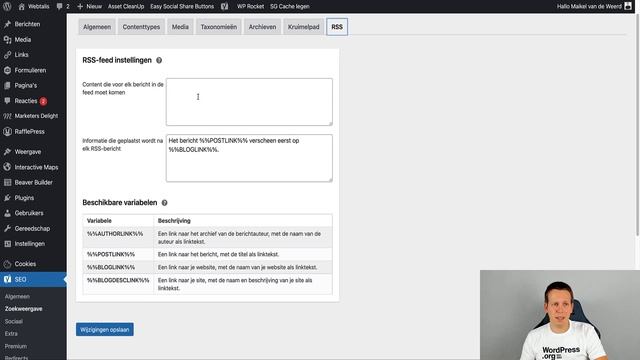Select the %%POSTLINK%% variable cell

(x=118, y=254)
